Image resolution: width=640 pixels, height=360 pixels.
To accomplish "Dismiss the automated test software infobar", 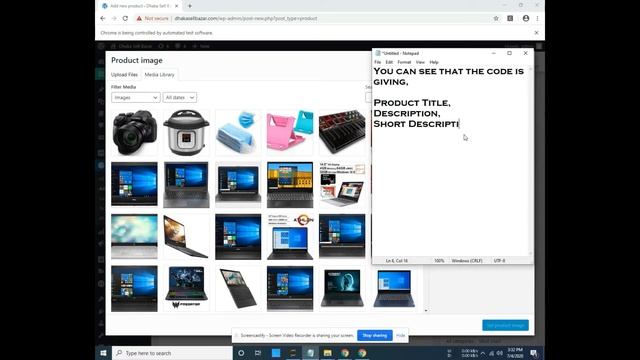I will [x=536, y=33].
